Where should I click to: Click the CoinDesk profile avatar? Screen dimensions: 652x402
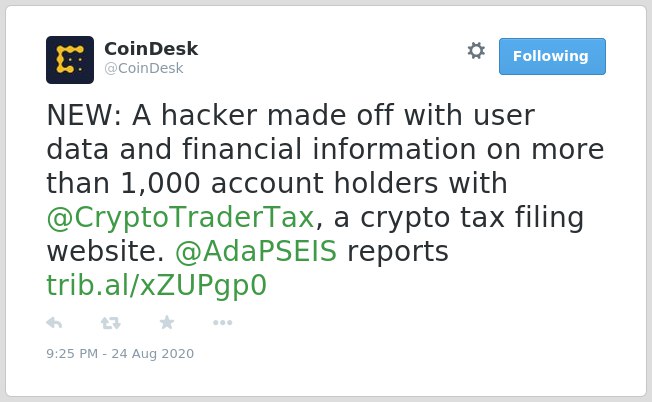pos(70,60)
